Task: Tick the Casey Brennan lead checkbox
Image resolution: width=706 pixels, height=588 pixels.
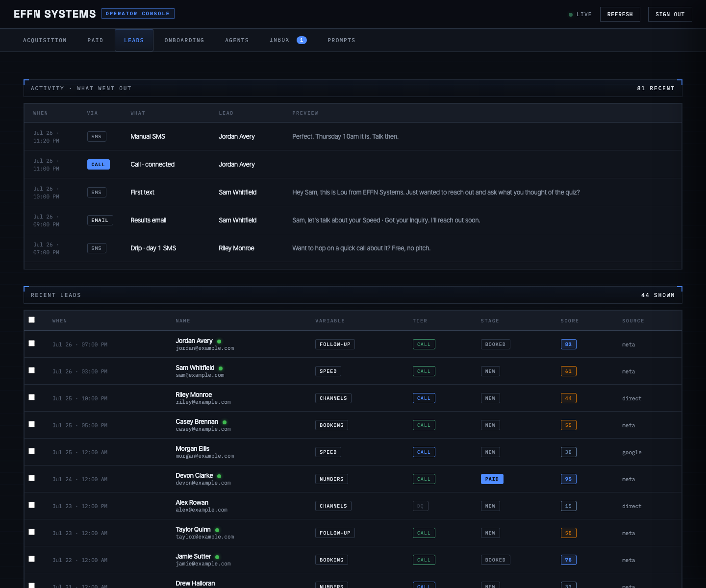Action: pyautogui.click(x=32, y=424)
